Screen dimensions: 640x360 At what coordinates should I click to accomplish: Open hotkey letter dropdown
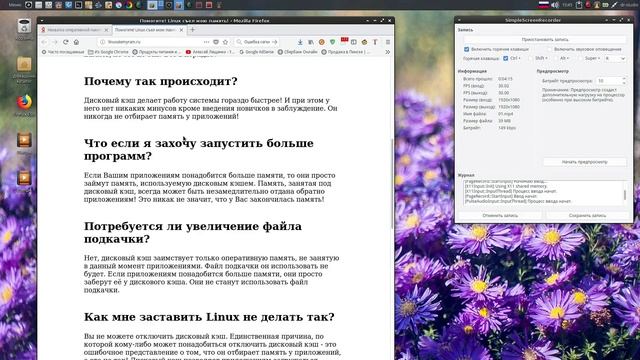[615, 58]
